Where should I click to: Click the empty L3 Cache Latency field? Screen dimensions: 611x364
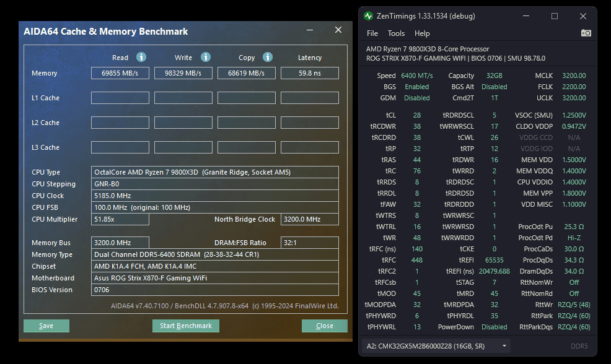point(310,147)
